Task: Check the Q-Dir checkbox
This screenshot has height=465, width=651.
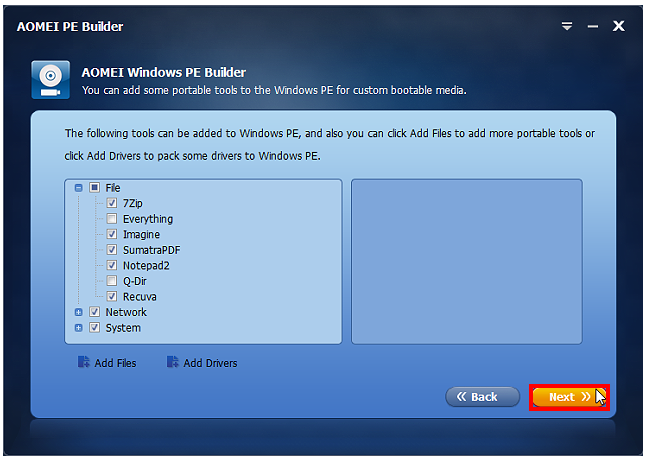Action: click(112, 281)
